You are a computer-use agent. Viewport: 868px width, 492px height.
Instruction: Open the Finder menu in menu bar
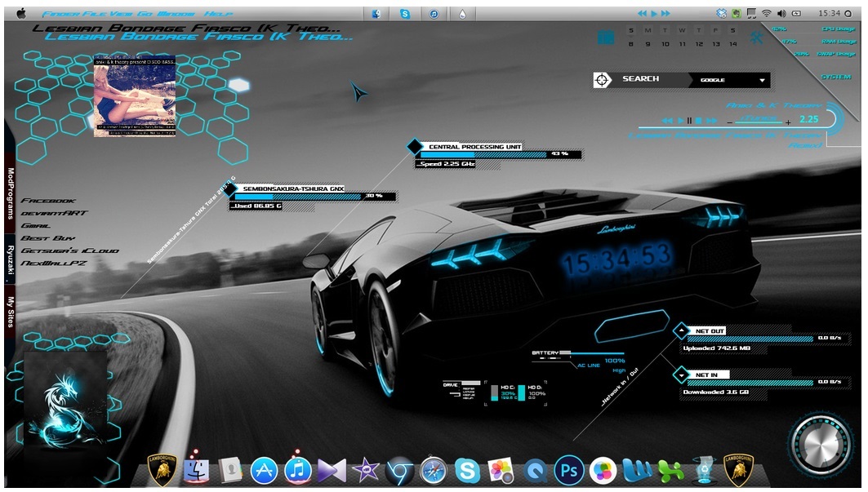click(x=61, y=14)
